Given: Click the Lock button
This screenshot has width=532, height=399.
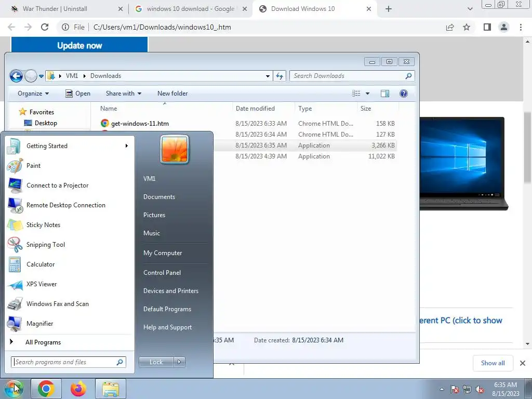Looking at the screenshot, I should pyautogui.click(x=156, y=362).
